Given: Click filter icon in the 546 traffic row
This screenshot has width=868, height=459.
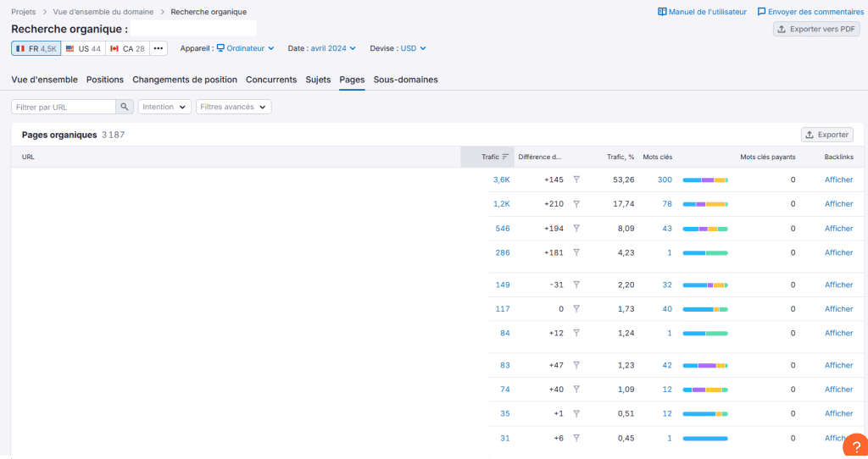Looking at the screenshot, I should pos(576,229).
